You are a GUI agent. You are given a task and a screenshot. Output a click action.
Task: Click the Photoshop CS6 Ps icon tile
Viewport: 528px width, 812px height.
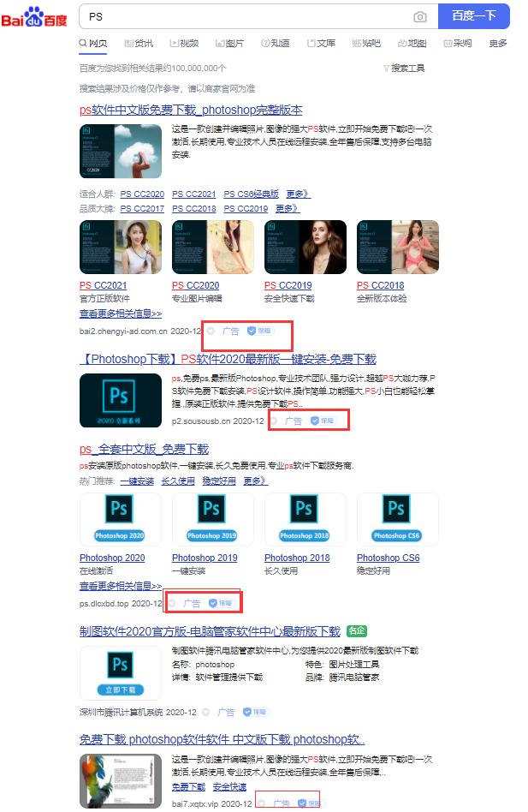pyautogui.click(x=397, y=519)
